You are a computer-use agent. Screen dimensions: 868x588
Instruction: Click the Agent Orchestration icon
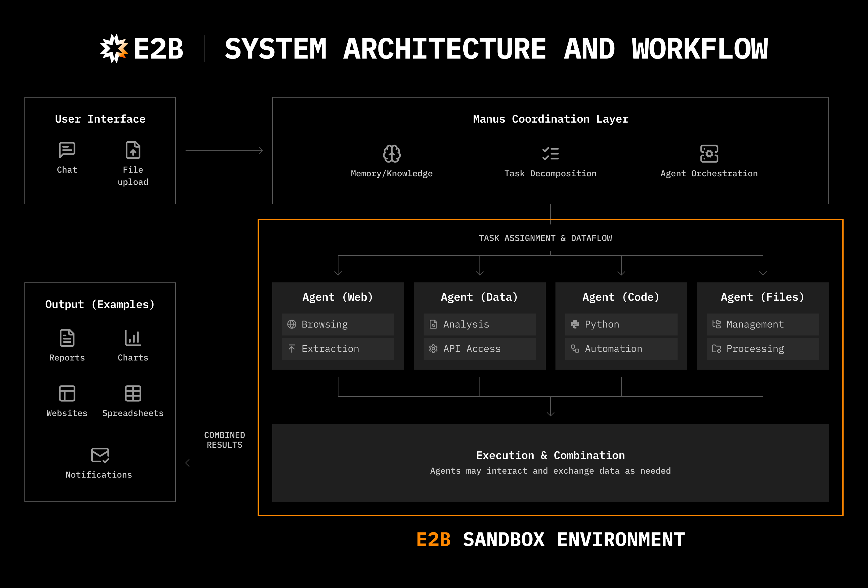click(x=708, y=154)
